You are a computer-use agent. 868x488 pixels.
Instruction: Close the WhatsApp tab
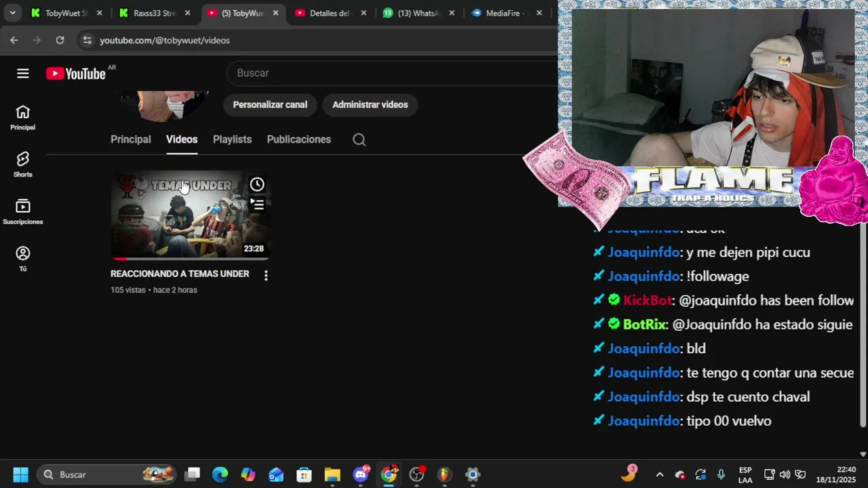click(452, 13)
